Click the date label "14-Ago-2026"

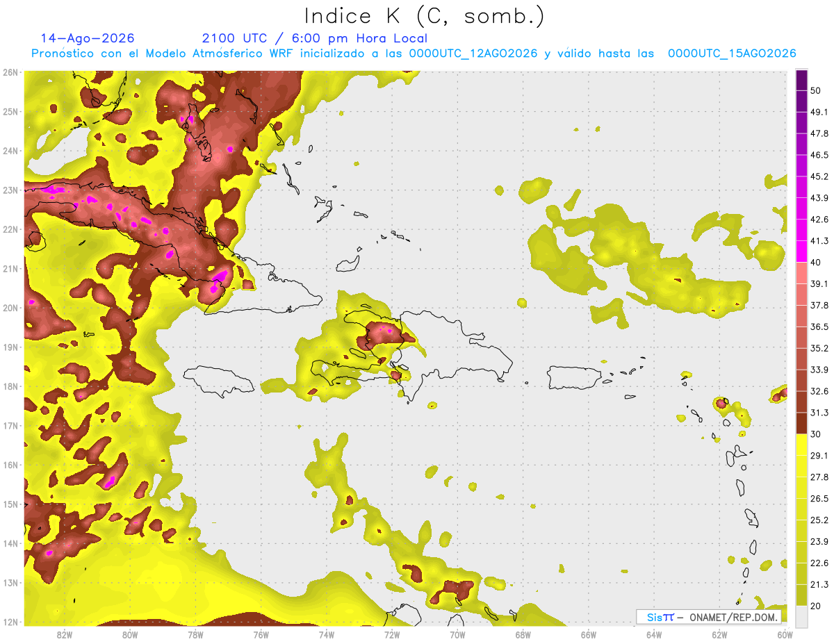[x=88, y=38]
